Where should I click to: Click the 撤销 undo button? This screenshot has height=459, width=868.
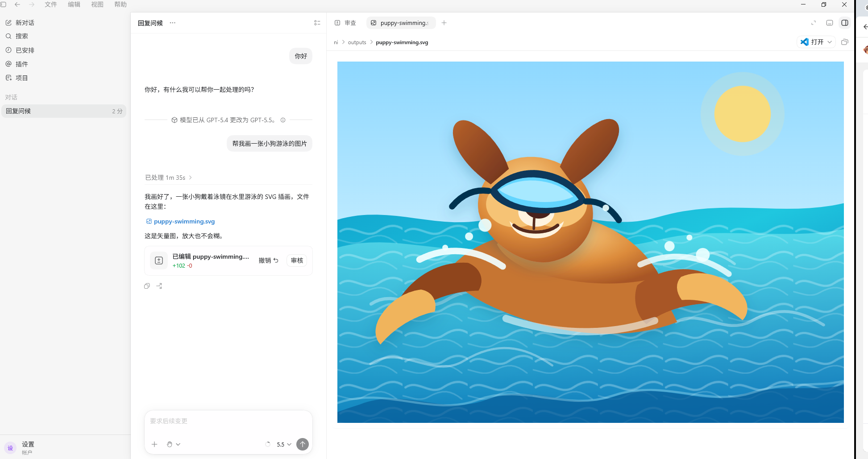[x=268, y=261]
